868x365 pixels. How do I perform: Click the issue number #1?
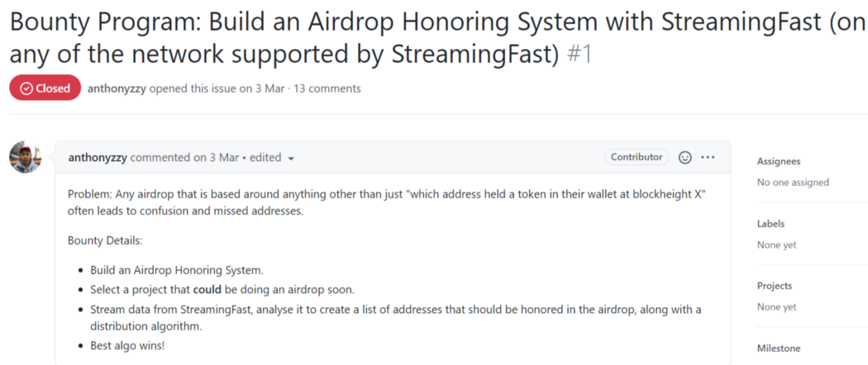[580, 55]
